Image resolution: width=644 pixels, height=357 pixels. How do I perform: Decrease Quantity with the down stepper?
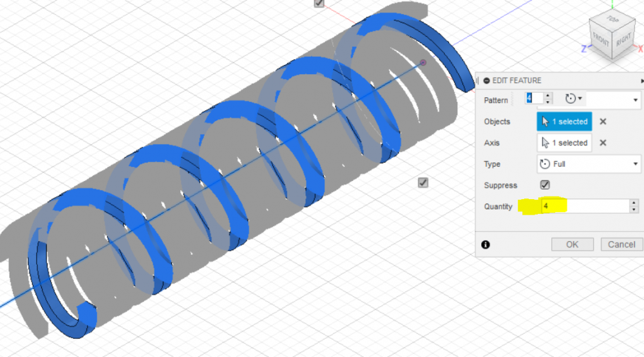click(x=634, y=209)
